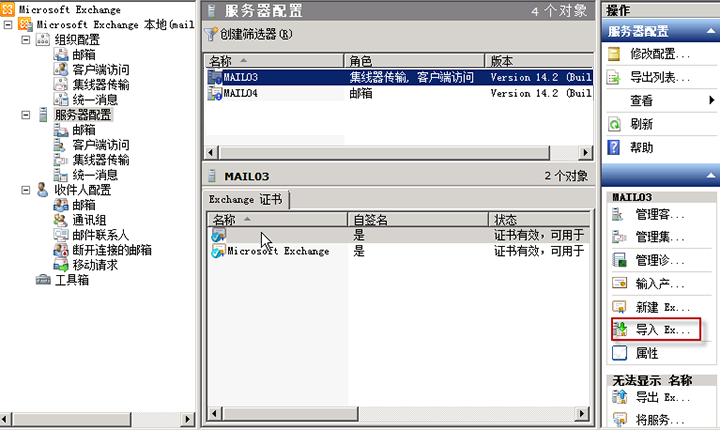Click the MAIL04 server icon

(215, 93)
